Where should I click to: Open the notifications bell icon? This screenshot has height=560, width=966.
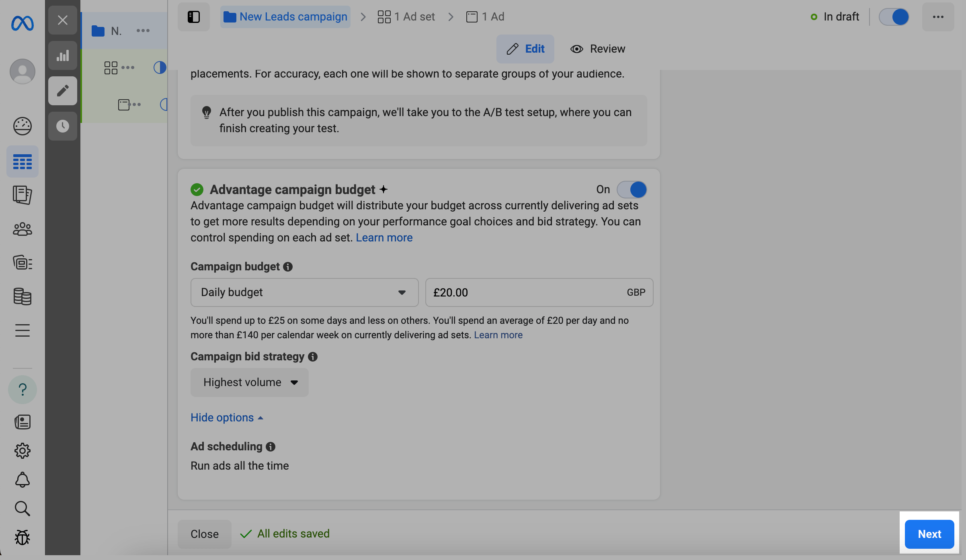click(x=23, y=480)
